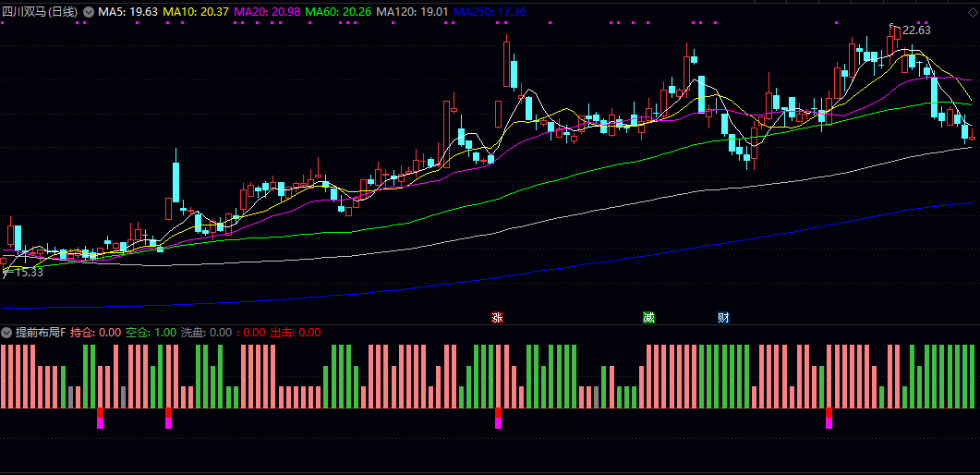Open the red 涨 event marker
The width and height of the screenshot is (980, 475).
coord(497,318)
